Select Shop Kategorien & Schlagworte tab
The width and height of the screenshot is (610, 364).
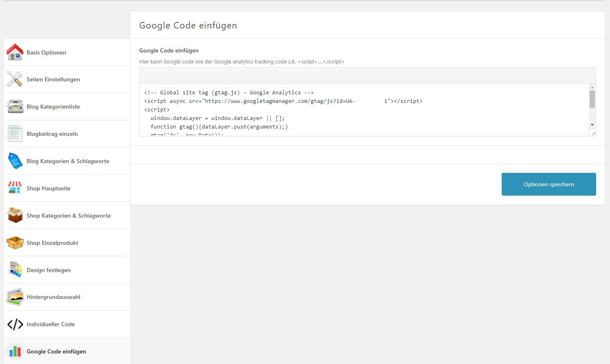coord(67,215)
